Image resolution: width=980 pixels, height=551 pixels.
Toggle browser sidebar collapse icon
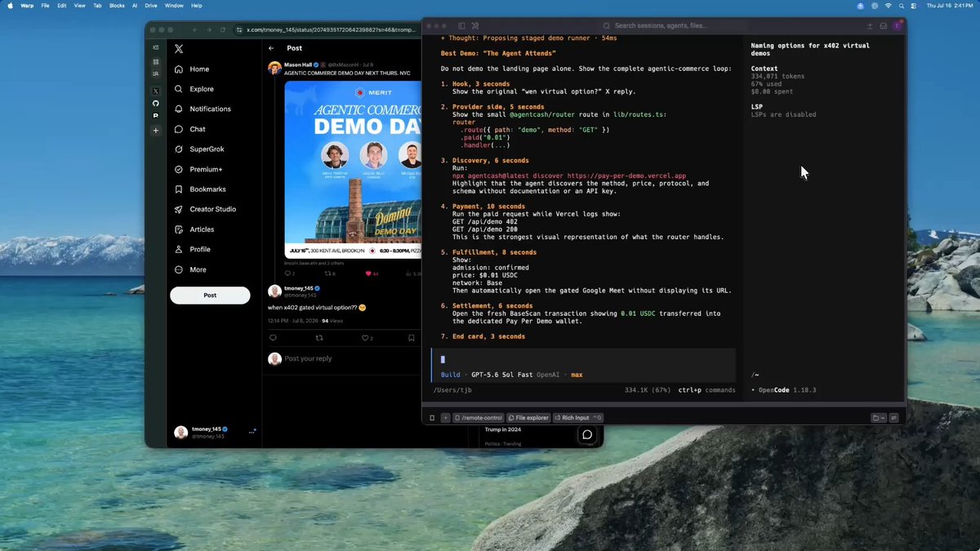(x=155, y=47)
